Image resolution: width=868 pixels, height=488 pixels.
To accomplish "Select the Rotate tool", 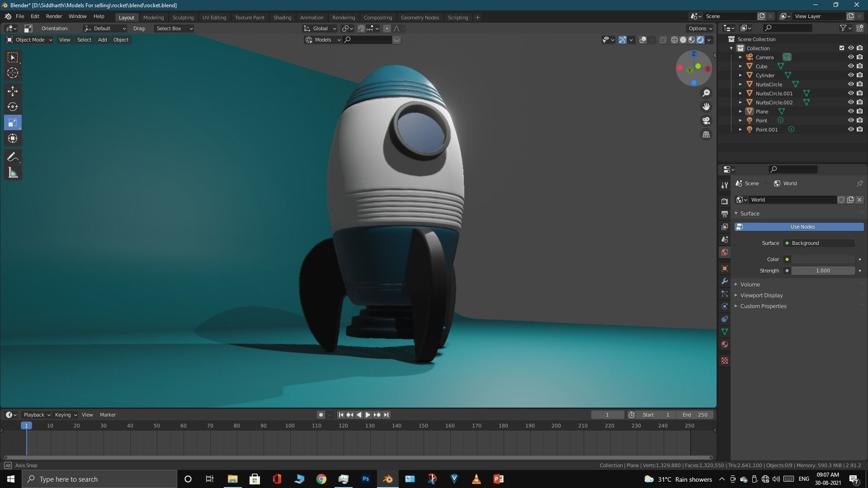I will click(x=13, y=107).
